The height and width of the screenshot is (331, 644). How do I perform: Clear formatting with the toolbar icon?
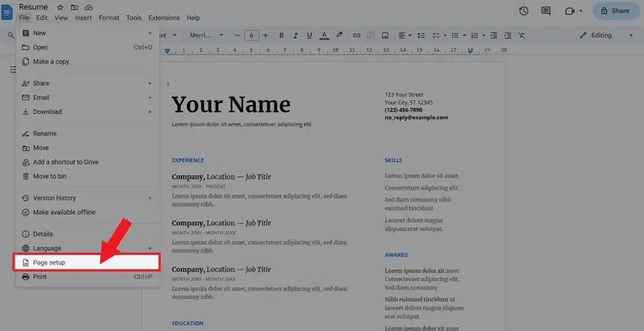[522, 35]
